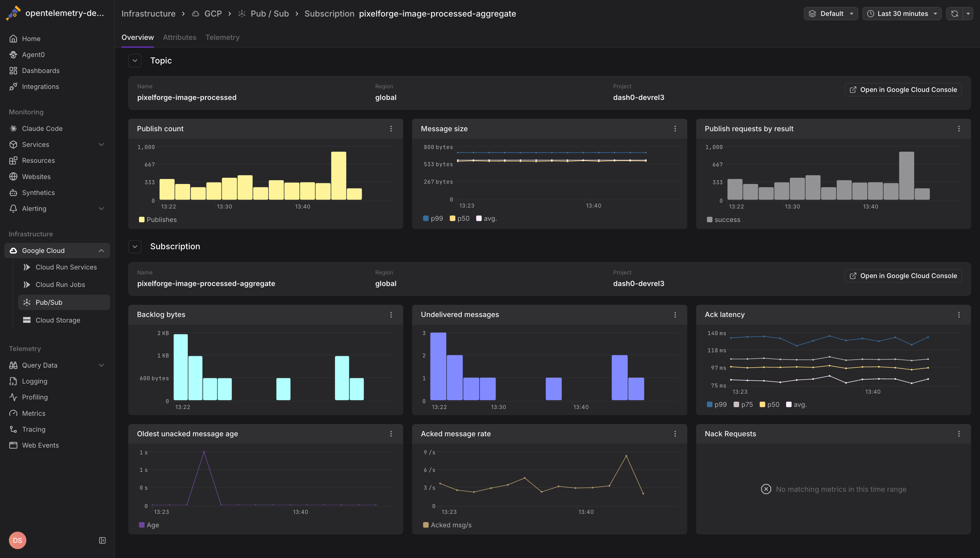The width and height of the screenshot is (980, 558).
Task: Collapse the Google Cloud submenu
Action: tap(101, 251)
